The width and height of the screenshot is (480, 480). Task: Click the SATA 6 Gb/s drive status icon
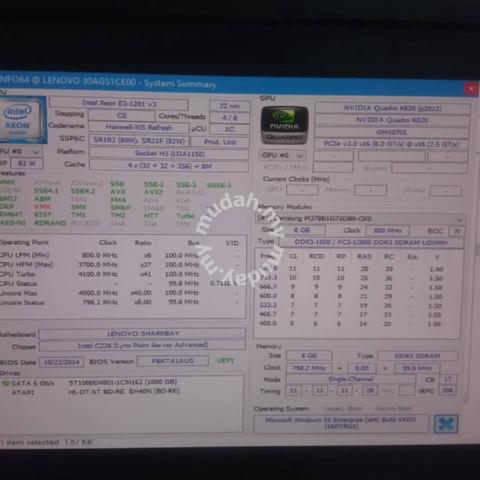(5, 383)
